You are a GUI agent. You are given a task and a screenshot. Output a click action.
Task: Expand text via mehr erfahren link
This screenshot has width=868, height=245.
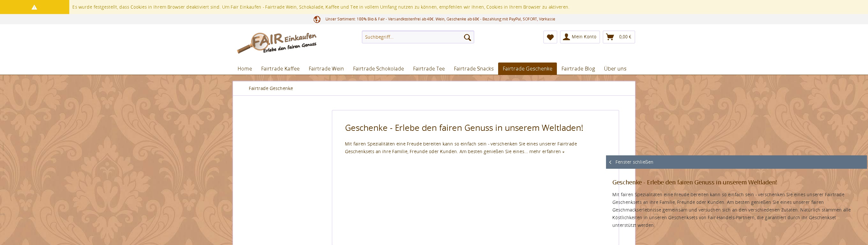tap(547, 152)
